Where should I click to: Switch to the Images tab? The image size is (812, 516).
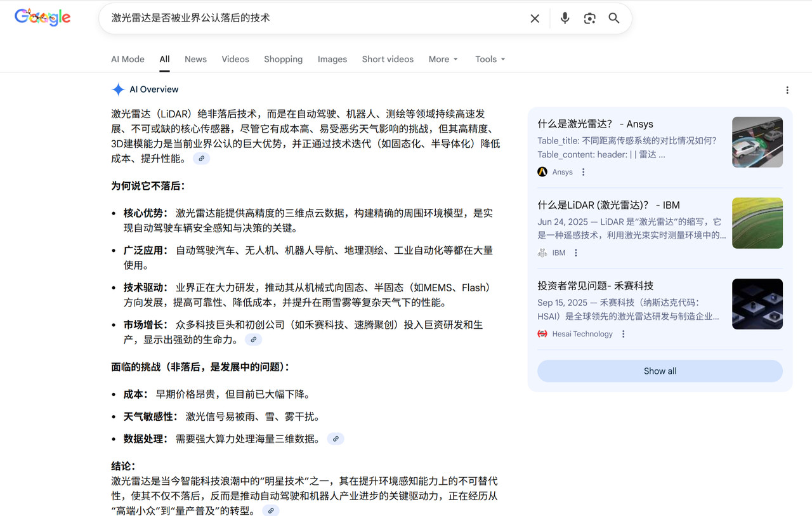(332, 59)
